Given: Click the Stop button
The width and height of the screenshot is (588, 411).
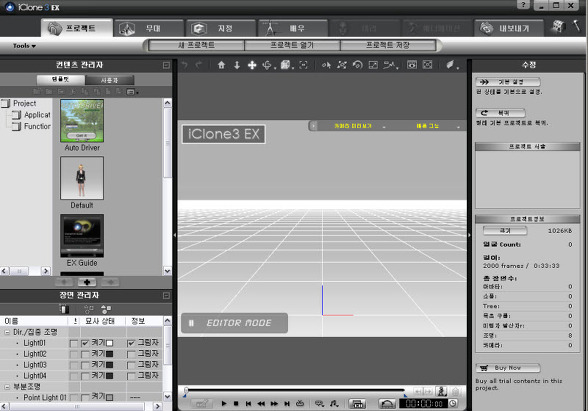Looking at the screenshot, I should coord(236,404).
